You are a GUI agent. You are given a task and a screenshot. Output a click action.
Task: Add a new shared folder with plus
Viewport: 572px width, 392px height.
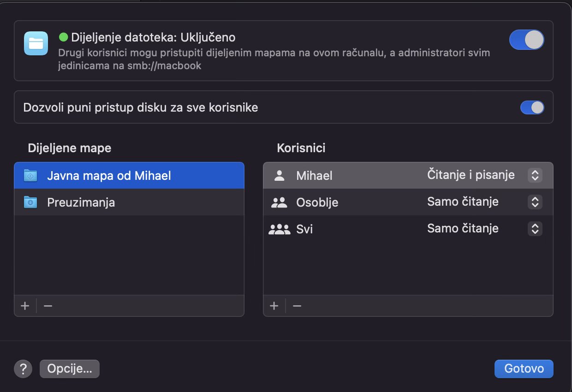25,306
